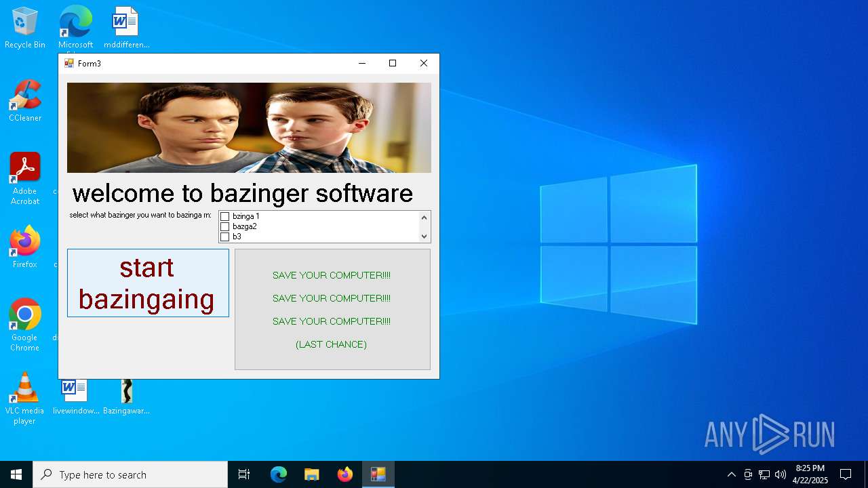Click the start bazingaing button
This screenshot has height=488, width=868.
[148, 283]
